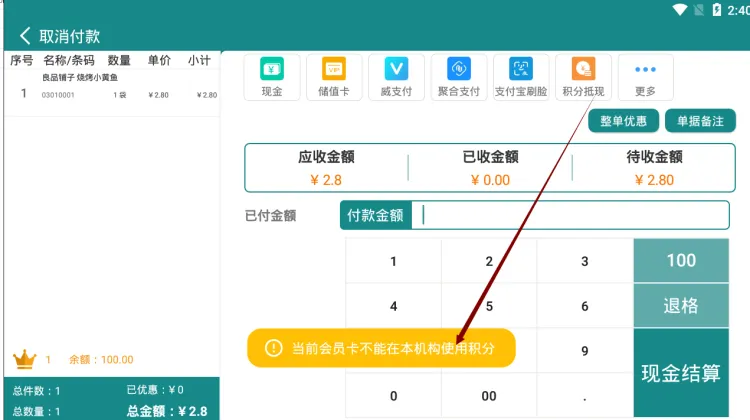
Task: Open the 单据备注 order remark button
Action: [x=700, y=121]
